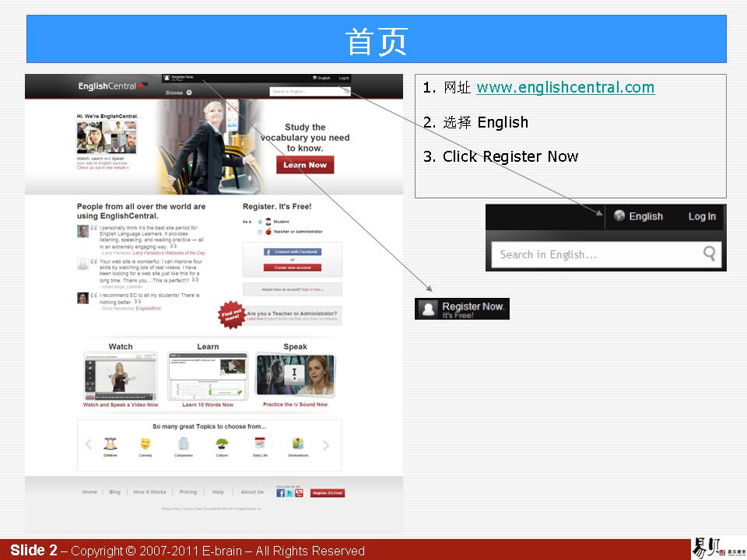The height and width of the screenshot is (560, 747).
Task: Click the '2. 选择 English' instruction text
Action: (475, 122)
